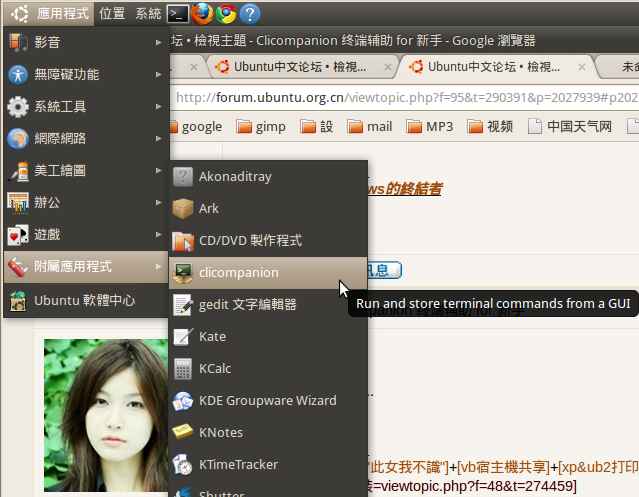Image resolution: width=639 pixels, height=497 pixels.
Task: Launch KNotes
Action: [268, 433]
